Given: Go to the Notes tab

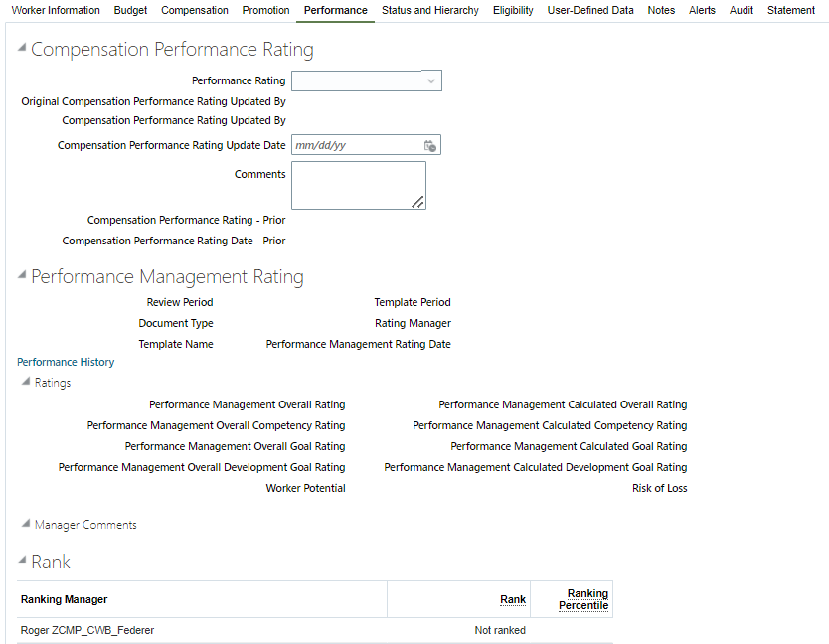Looking at the screenshot, I should 661,10.
